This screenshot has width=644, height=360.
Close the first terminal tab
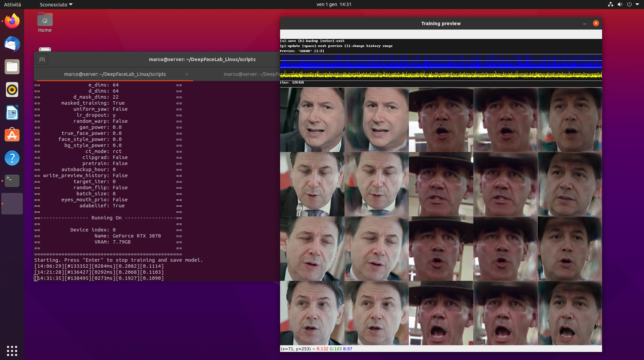187,74
